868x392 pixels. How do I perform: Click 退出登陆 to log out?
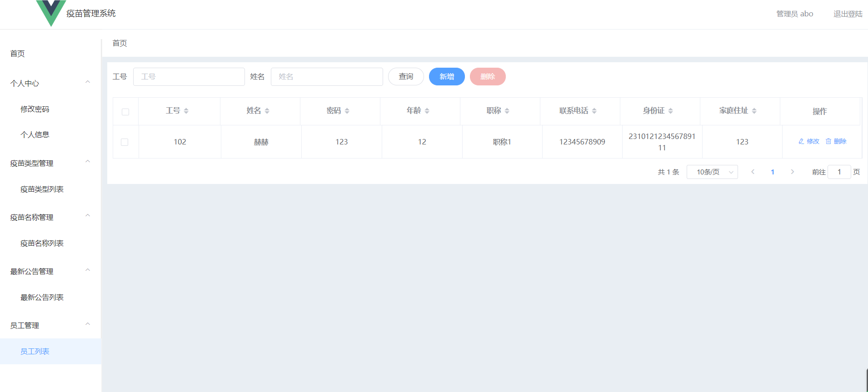[x=848, y=14]
